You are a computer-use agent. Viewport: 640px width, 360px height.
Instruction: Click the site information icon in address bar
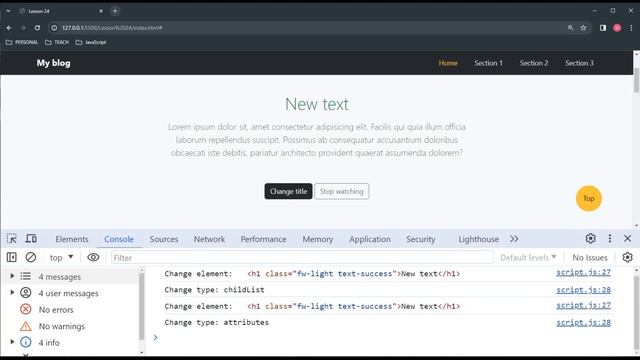coord(54,28)
